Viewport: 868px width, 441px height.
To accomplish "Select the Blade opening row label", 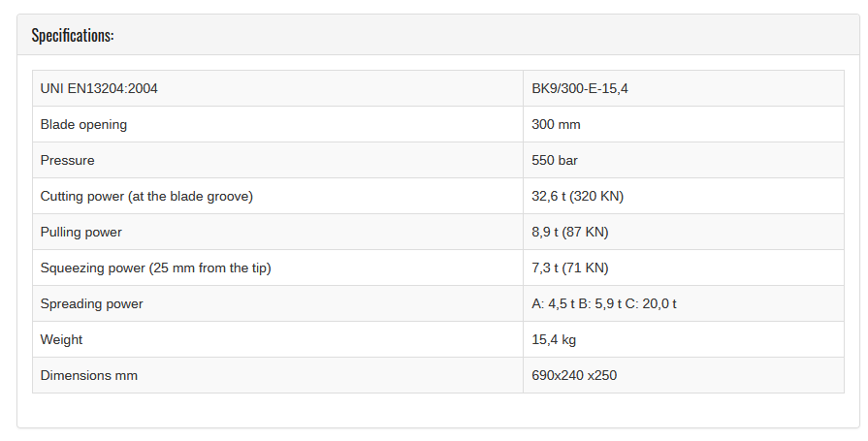I will (x=83, y=124).
